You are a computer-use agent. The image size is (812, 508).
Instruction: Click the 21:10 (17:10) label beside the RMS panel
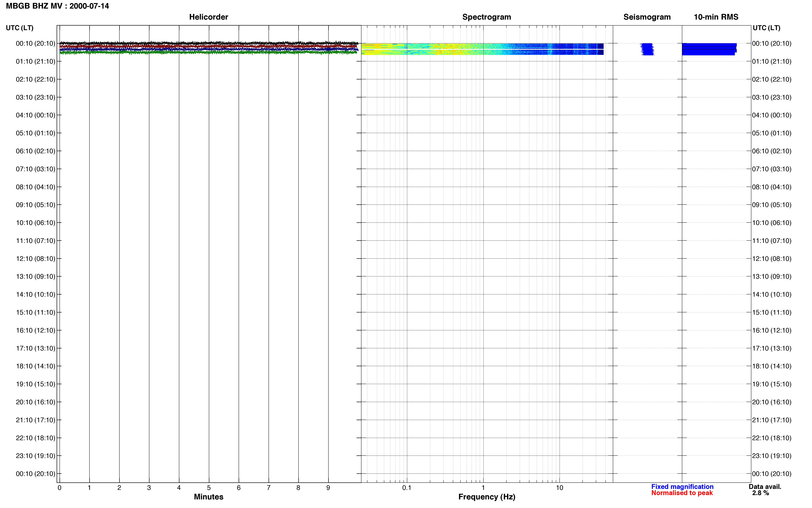coord(771,420)
